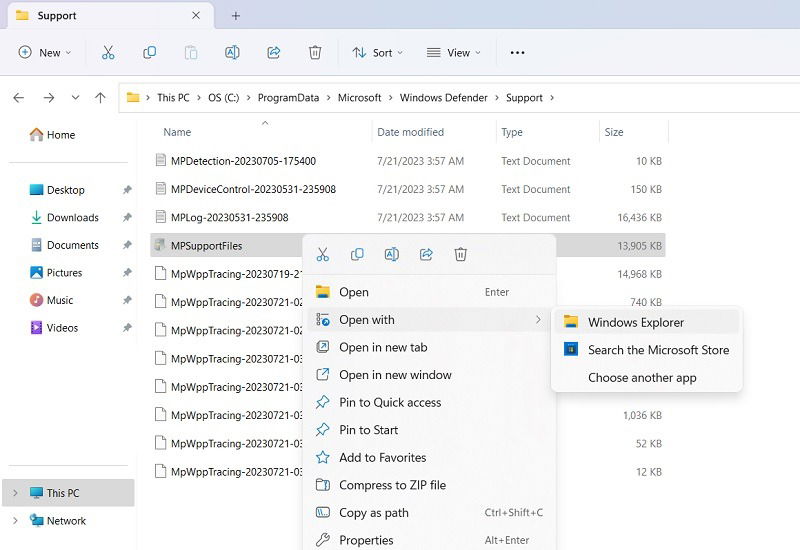The width and height of the screenshot is (800, 550).
Task: Select Compress to ZIP file
Action: 392,485
